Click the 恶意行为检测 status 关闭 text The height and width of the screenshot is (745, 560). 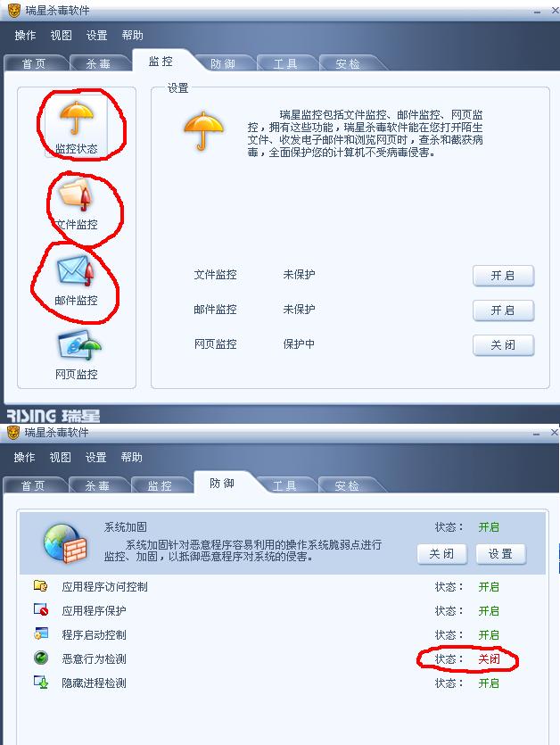(489, 659)
